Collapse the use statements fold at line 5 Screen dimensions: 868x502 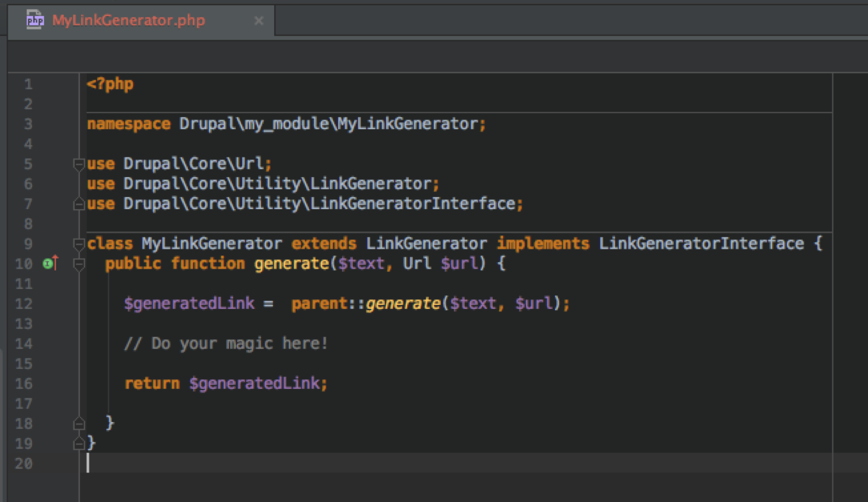click(79, 164)
